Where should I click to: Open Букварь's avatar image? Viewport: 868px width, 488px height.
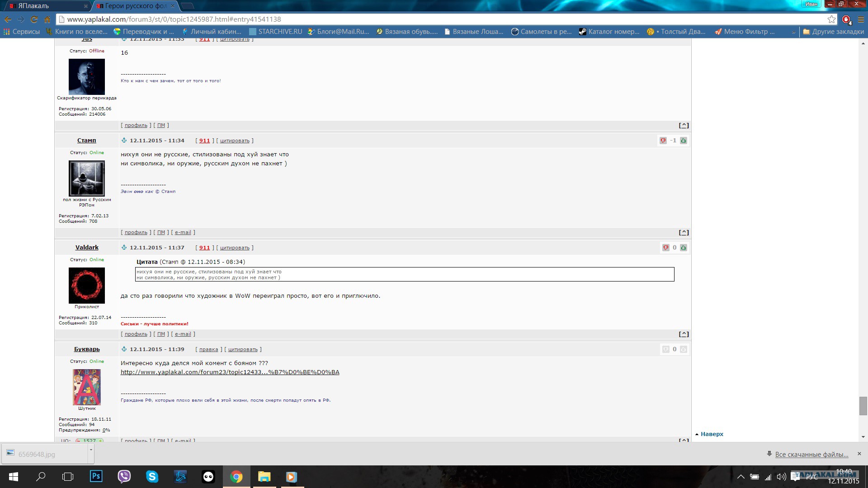click(x=87, y=387)
